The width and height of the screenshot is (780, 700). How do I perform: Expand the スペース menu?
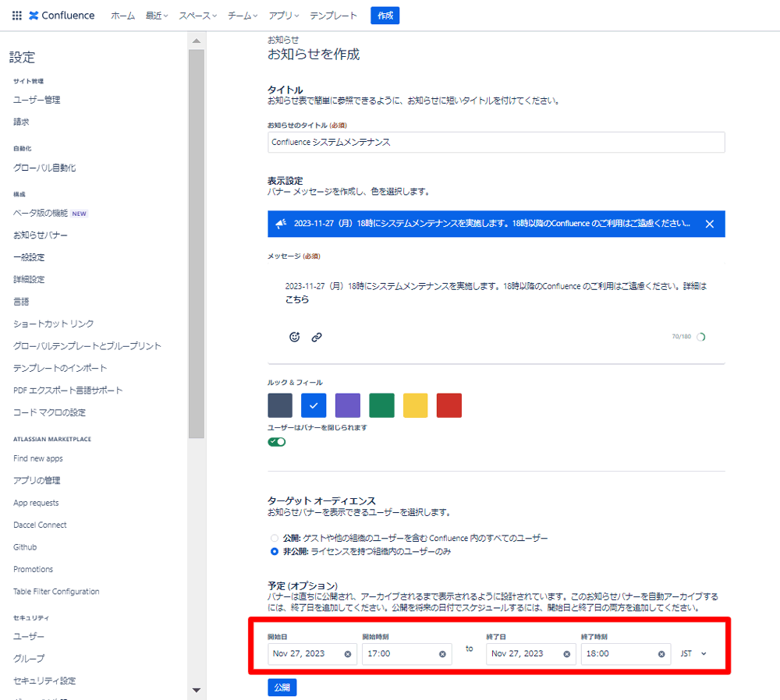[198, 16]
